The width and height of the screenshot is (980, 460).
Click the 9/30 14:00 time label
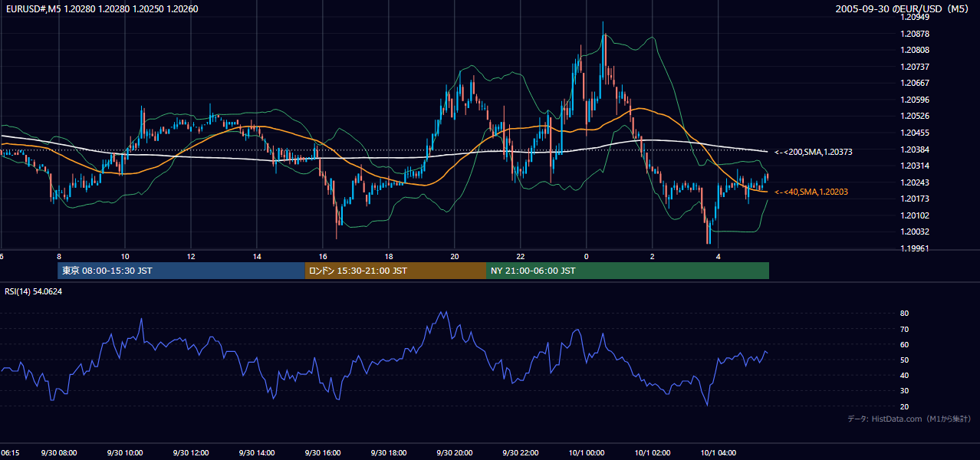click(x=257, y=453)
